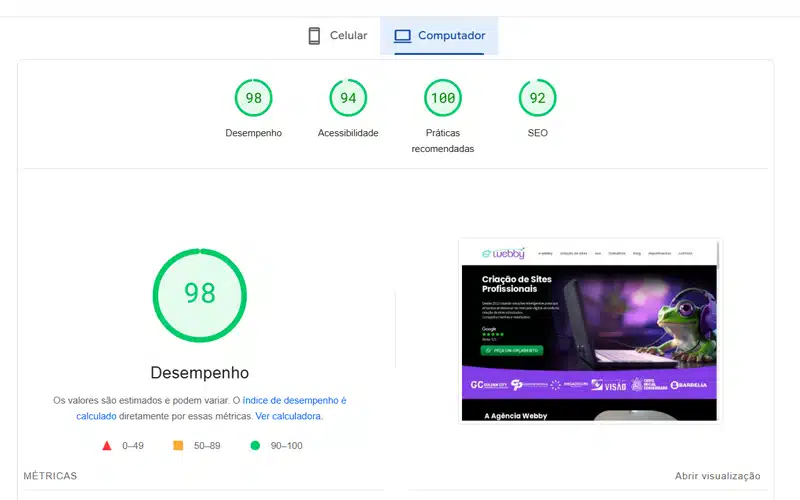
Task: Click the laptop icon beside Computador
Action: (402, 36)
